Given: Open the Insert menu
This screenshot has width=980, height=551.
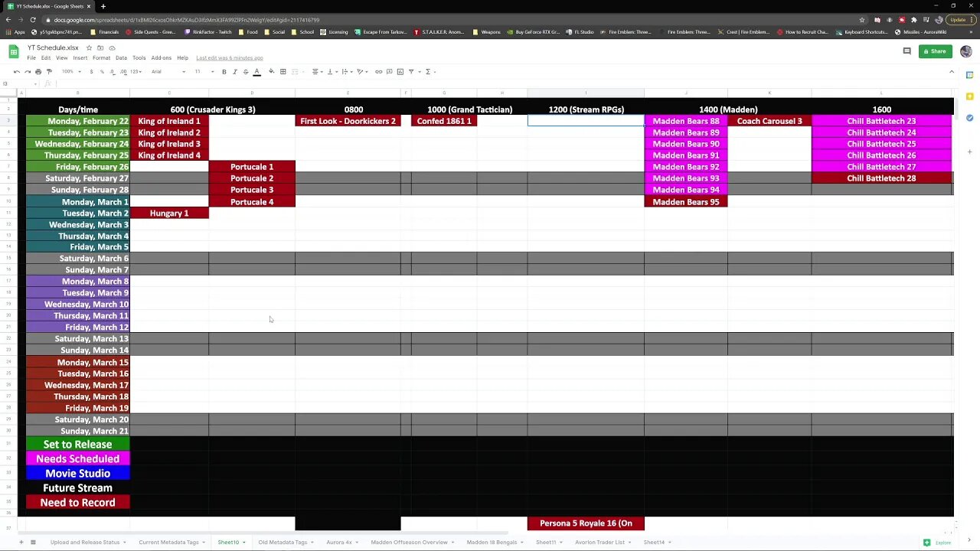Looking at the screenshot, I should click(80, 58).
